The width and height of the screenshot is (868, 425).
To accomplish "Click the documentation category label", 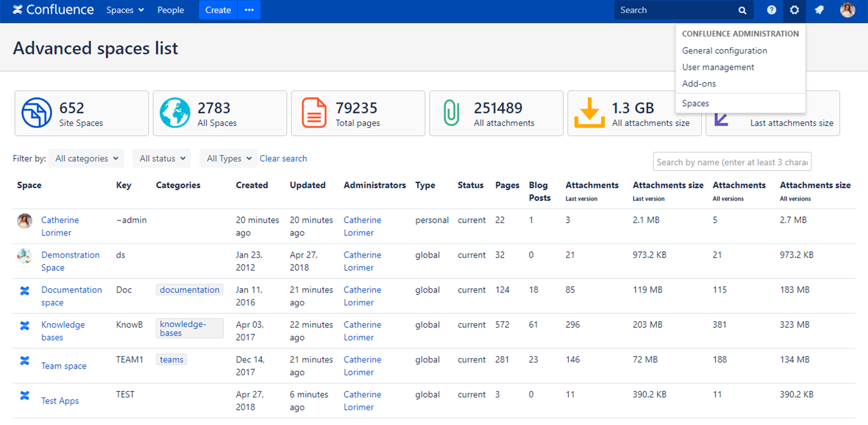I will pyautogui.click(x=189, y=290).
